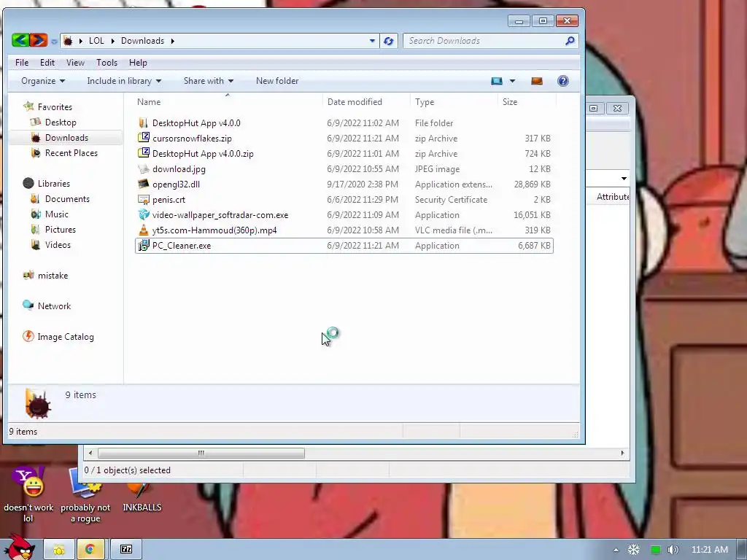Click Favorites in the navigation pane
This screenshot has height=560, width=747.
(55, 107)
